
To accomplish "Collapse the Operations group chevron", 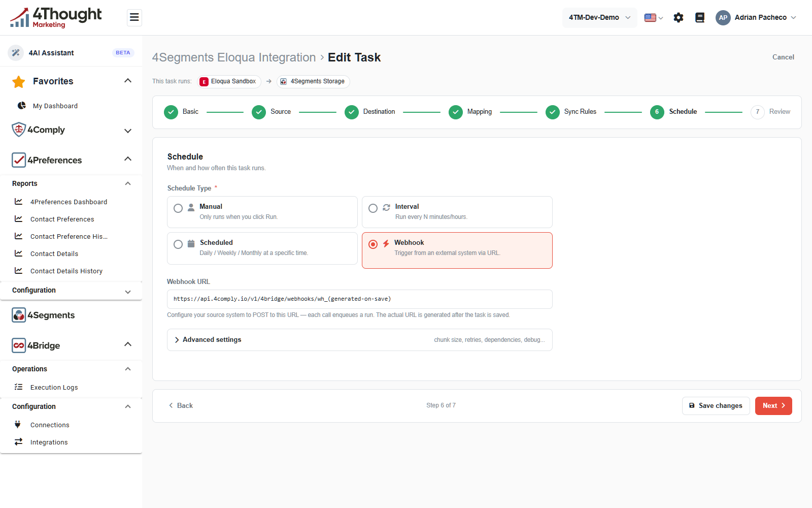I will [x=128, y=369].
